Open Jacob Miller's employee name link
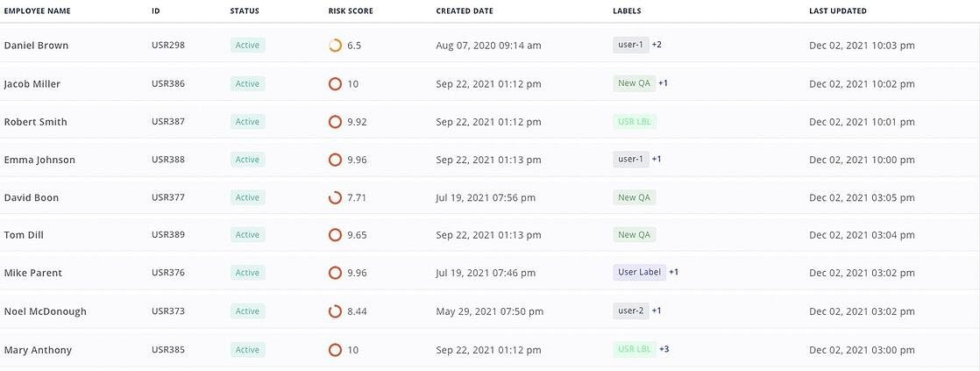 pos(32,84)
